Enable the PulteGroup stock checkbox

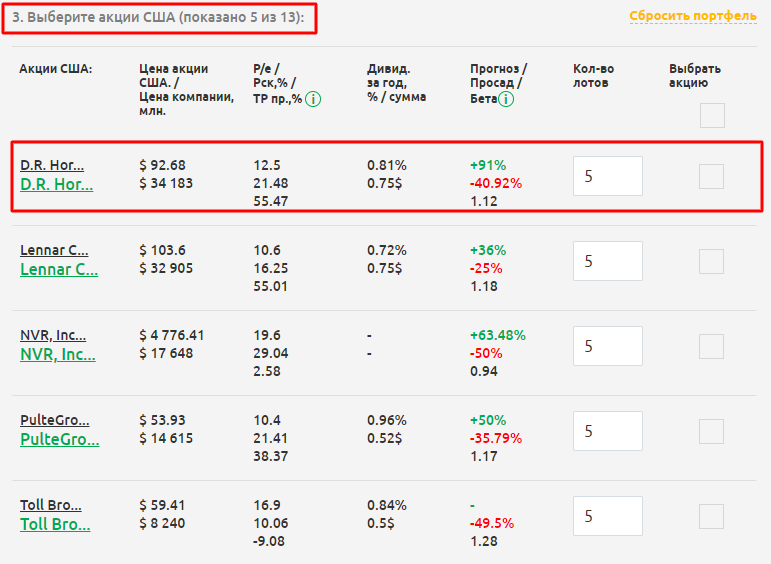[711, 431]
